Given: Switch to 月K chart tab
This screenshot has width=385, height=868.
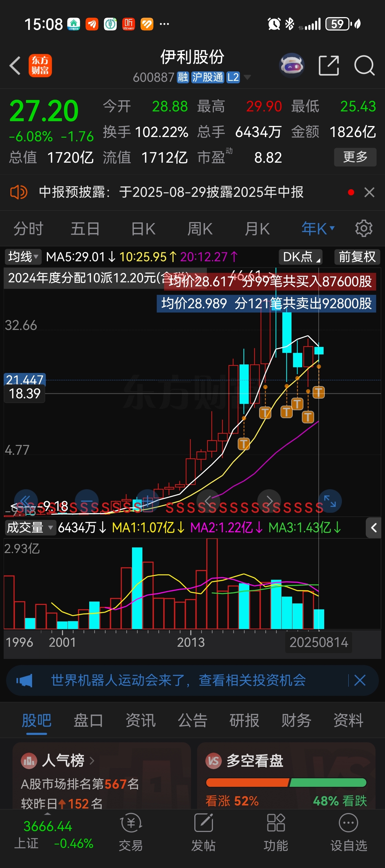Looking at the screenshot, I should (257, 229).
